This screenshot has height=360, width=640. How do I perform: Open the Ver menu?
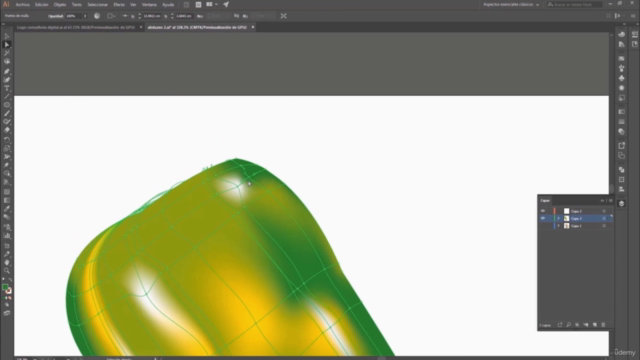tap(133, 4)
